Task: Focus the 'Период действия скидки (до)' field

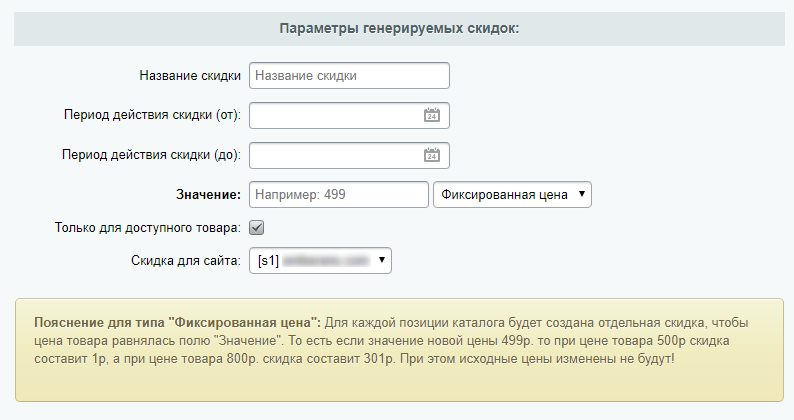Action: point(335,155)
